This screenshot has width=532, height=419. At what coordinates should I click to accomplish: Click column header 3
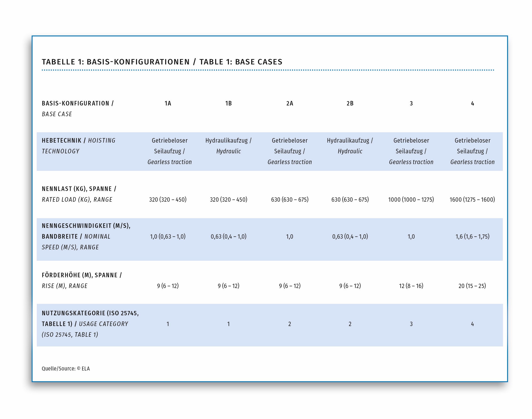click(x=411, y=103)
